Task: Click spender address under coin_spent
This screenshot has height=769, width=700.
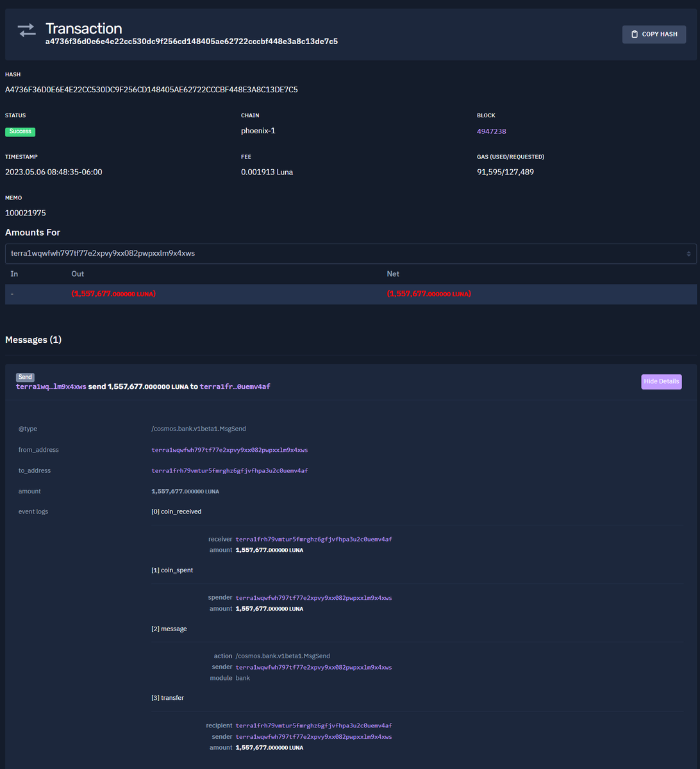Action: click(x=314, y=598)
